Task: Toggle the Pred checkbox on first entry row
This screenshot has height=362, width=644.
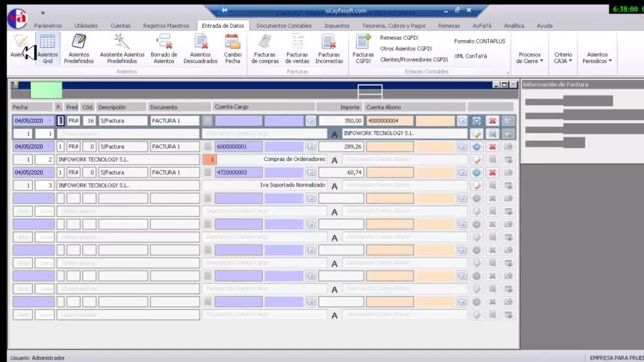Action: (61, 120)
